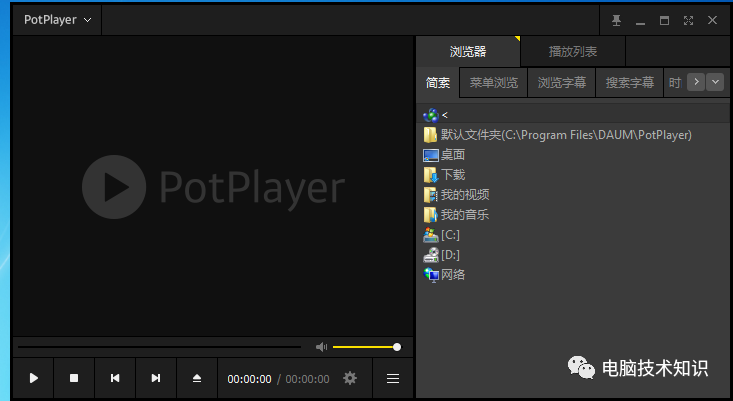733x401 pixels.
Task: Click the D drive icon
Action: tap(431, 255)
